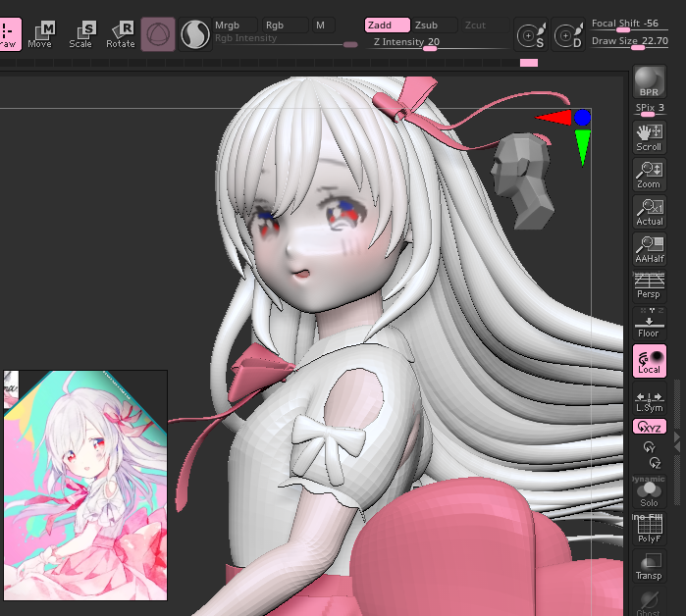Image resolution: width=686 pixels, height=616 pixels.
Task: Click the grey head camera view indicator
Action: click(x=522, y=181)
